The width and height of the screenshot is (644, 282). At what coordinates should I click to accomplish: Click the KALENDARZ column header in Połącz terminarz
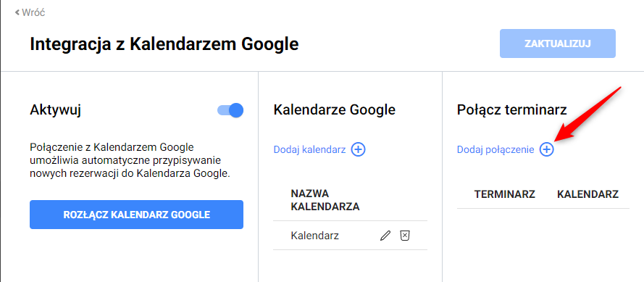[x=587, y=194]
